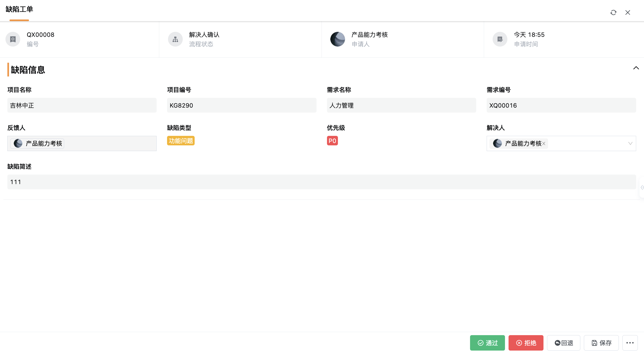Select the 缺陷工单 tab
The width and height of the screenshot is (644, 352).
coord(19,10)
